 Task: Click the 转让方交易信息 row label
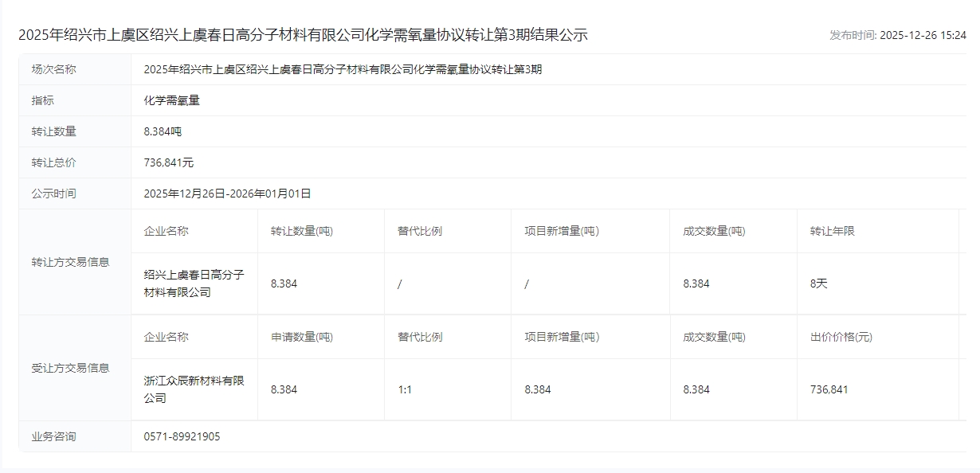click(x=70, y=262)
